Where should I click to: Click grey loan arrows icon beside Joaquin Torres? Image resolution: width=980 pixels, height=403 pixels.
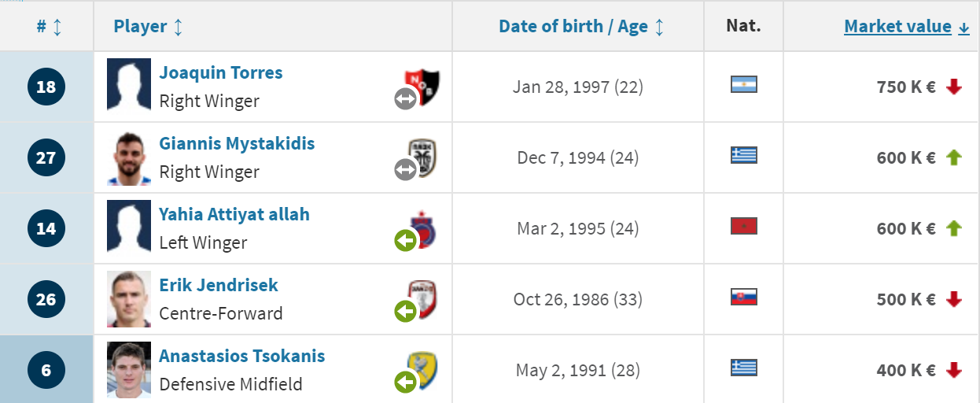(x=405, y=98)
